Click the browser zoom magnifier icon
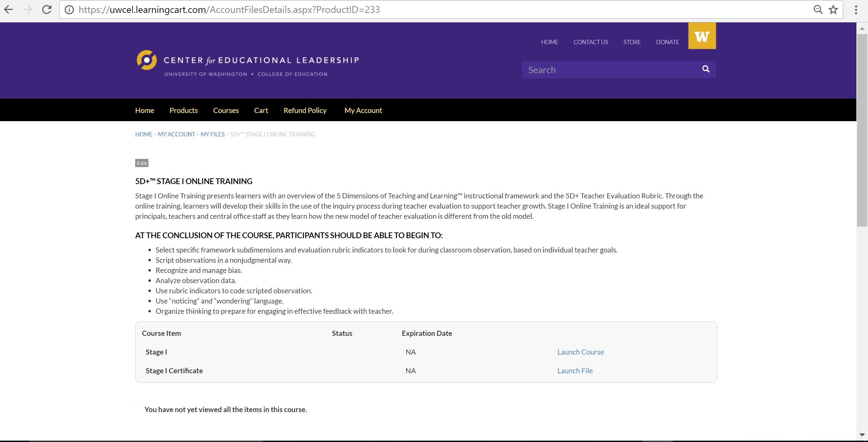This screenshot has height=442, width=868. [818, 10]
